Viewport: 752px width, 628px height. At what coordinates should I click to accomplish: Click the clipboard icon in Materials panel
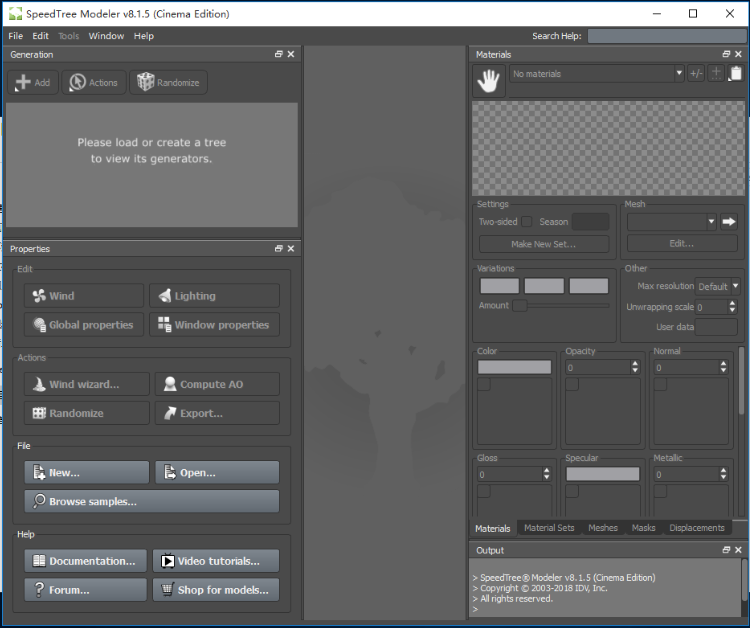coord(736,74)
